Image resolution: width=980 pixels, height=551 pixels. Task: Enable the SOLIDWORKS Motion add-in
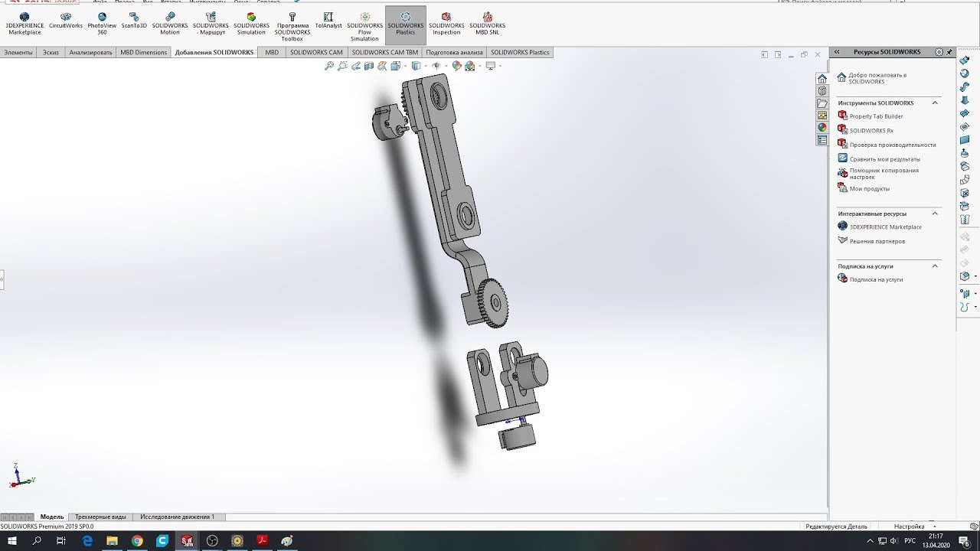coord(170,24)
